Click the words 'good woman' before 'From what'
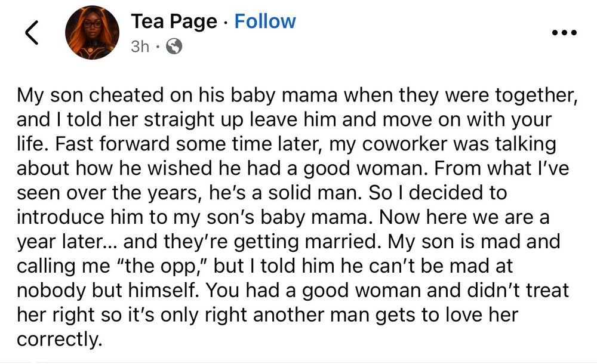 365,168
